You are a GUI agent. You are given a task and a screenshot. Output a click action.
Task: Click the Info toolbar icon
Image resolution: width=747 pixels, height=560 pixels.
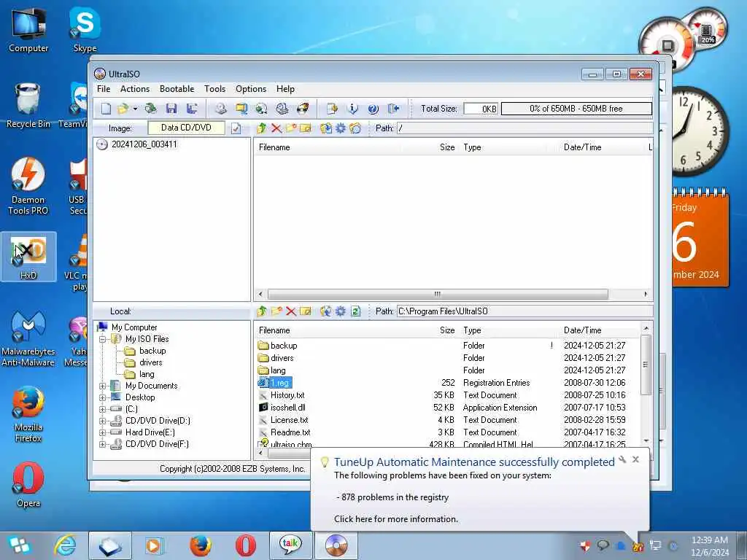tap(352, 109)
